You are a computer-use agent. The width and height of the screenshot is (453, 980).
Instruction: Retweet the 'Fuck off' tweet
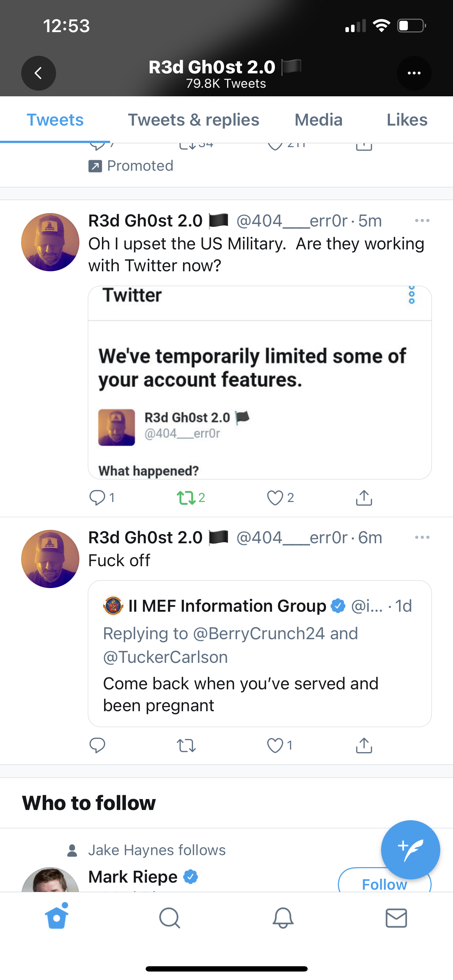[x=186, y=746]
